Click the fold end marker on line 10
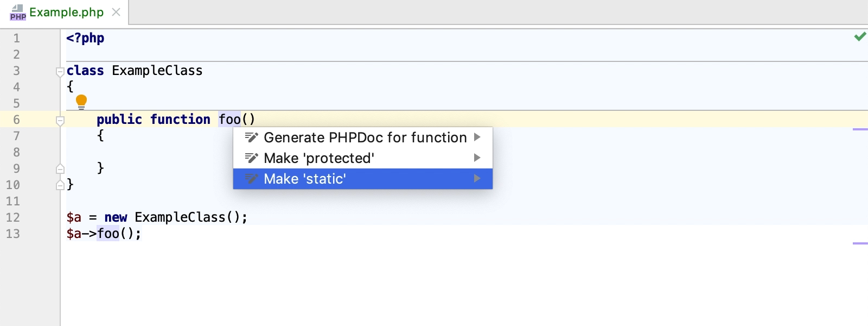 click(x=60, y=185)
